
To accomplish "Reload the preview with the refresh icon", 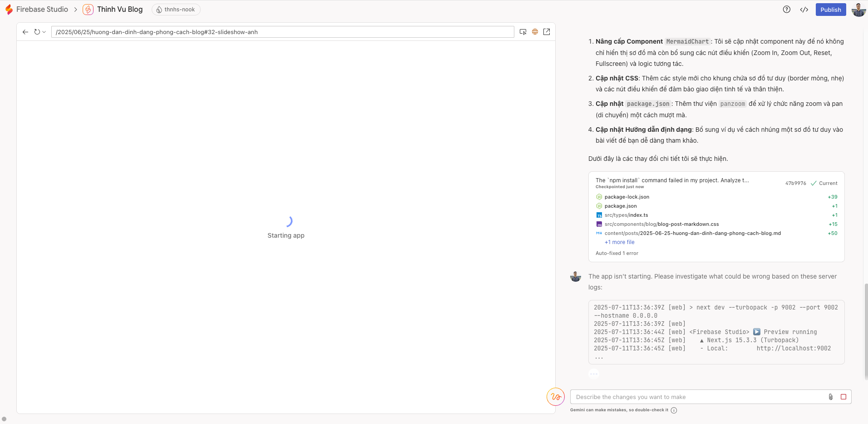I will coord(38,32).
